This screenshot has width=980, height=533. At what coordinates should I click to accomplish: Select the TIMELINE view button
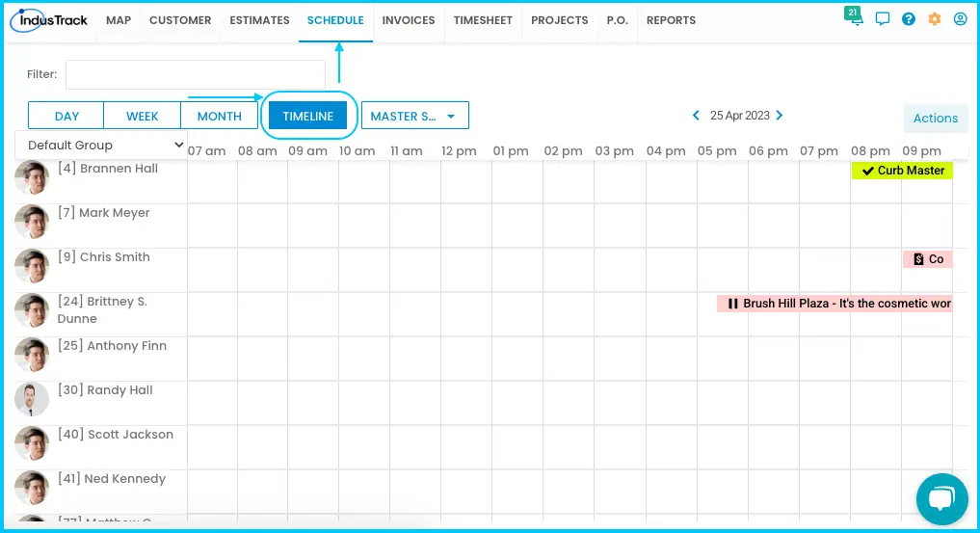point(308,117)
